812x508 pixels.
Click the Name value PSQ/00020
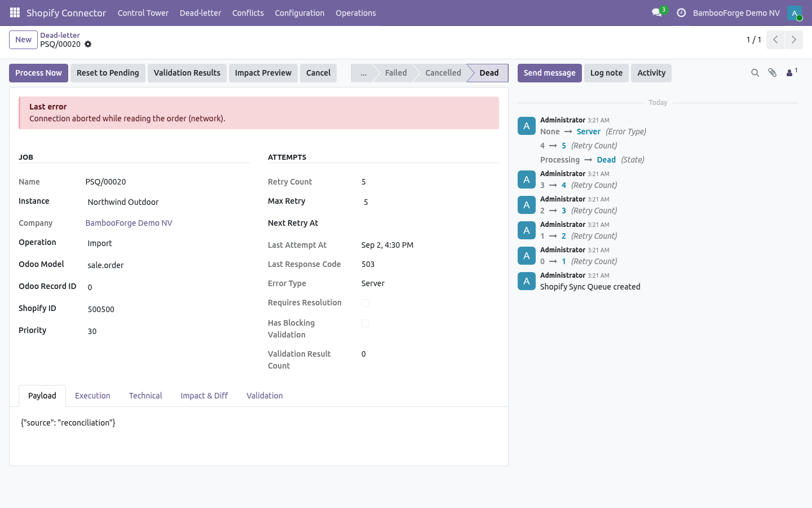coord(105,182)
